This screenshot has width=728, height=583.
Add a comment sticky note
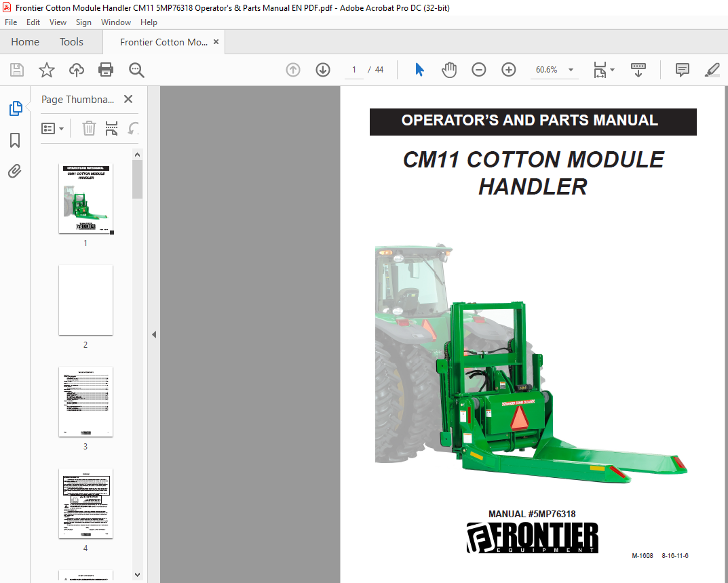click(x=682, y=70)
